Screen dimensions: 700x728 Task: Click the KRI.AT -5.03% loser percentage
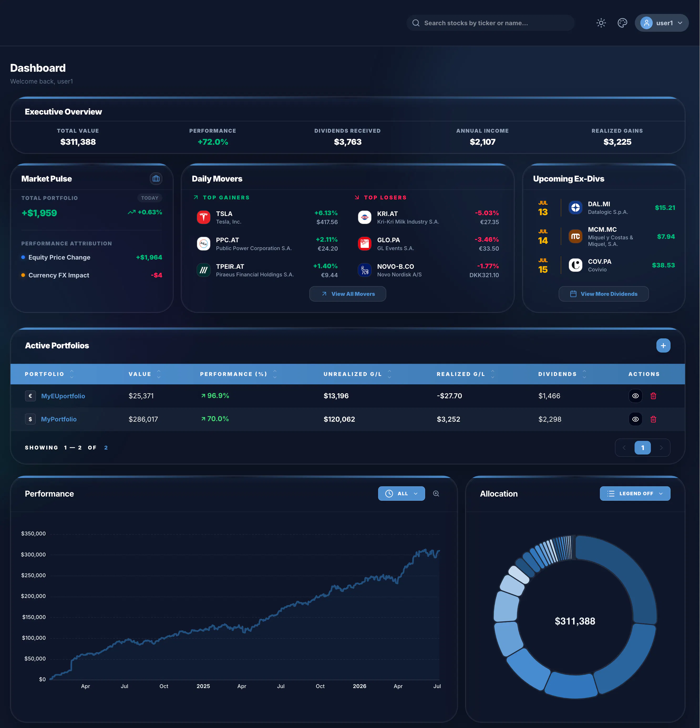tap(487, 213)
